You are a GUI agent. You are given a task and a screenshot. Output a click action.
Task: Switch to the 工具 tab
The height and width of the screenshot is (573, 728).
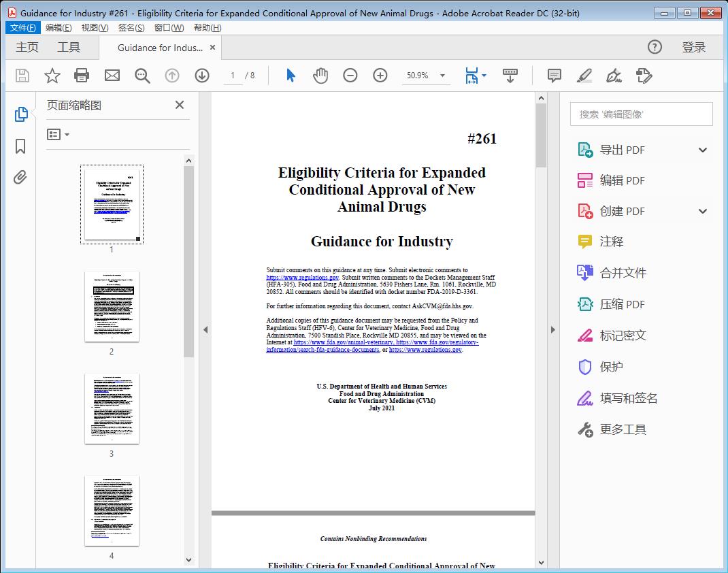pos(69,48)
